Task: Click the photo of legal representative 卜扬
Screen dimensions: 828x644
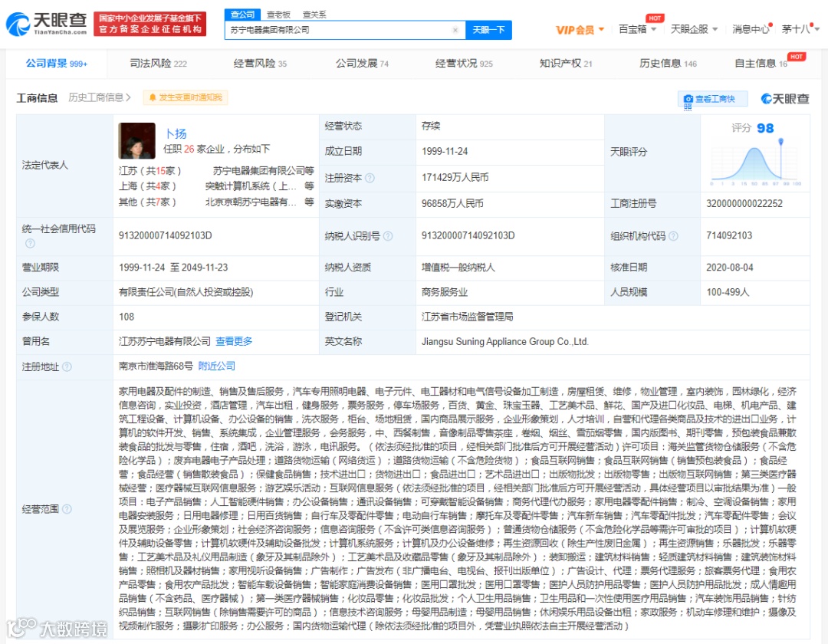Action: (x=136, y=141)
